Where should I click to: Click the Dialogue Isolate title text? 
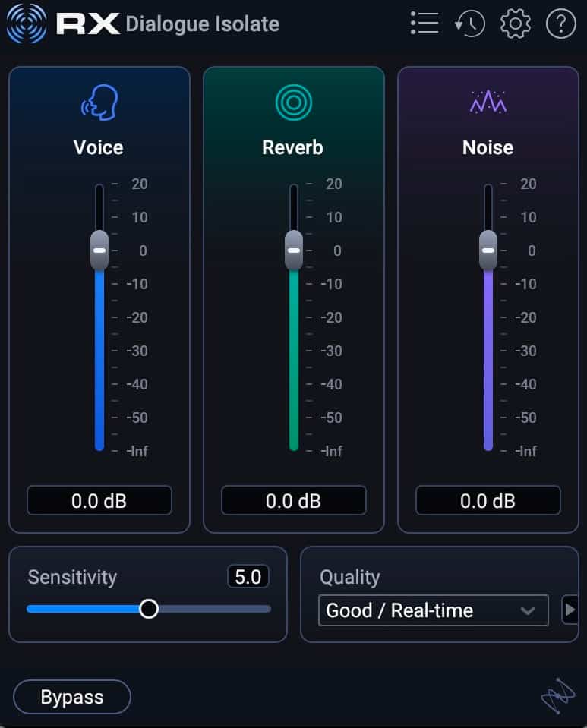tap(203, 24)
